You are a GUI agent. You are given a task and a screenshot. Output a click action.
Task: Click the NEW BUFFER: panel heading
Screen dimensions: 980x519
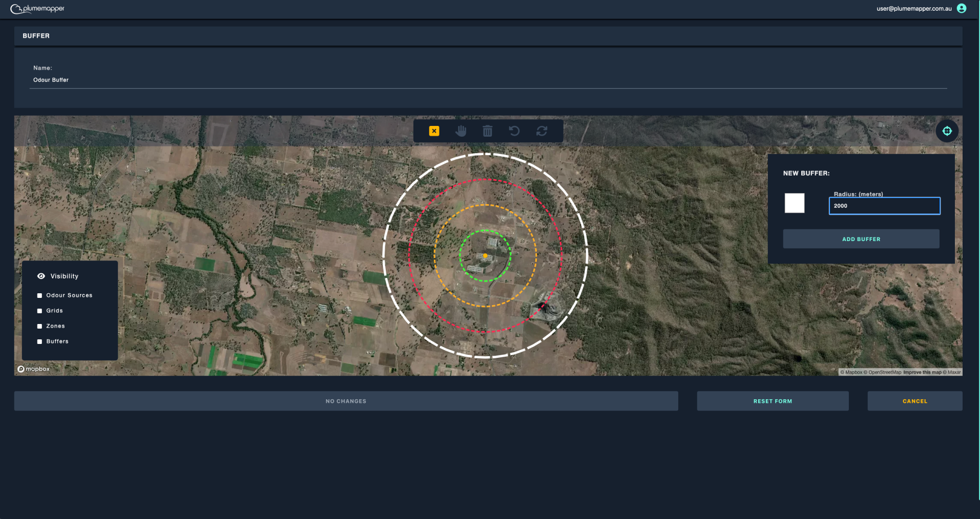806,173
